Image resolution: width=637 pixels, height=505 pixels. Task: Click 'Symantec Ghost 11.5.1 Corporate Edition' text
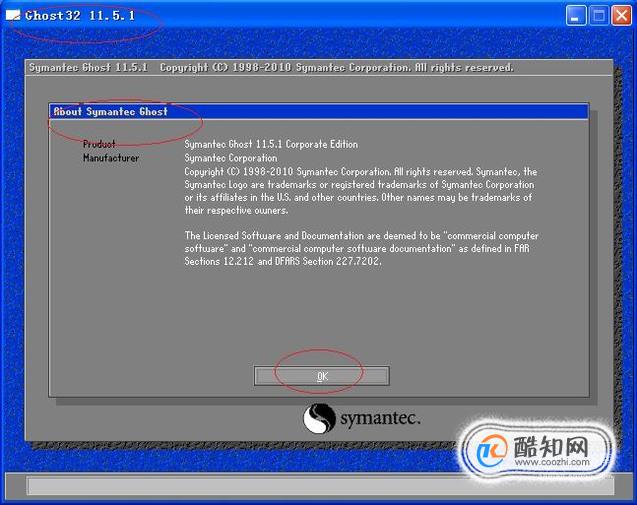tap(271, 144)
